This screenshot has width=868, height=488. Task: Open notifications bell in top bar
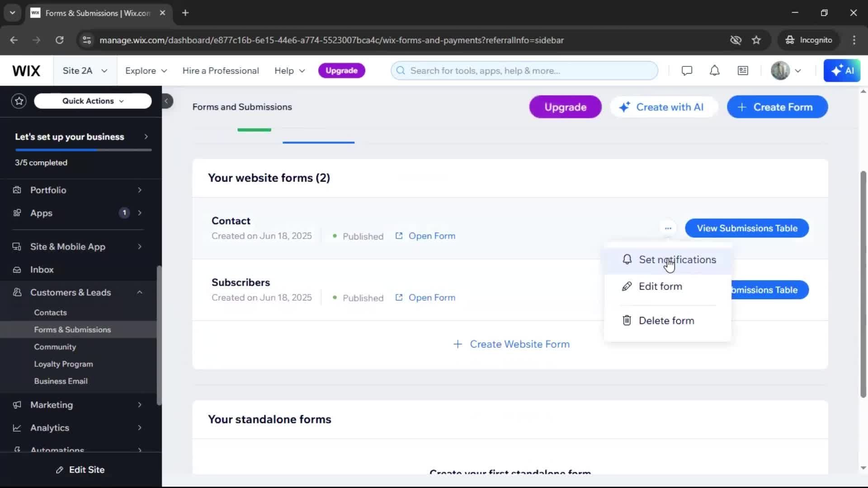[714, 70]
